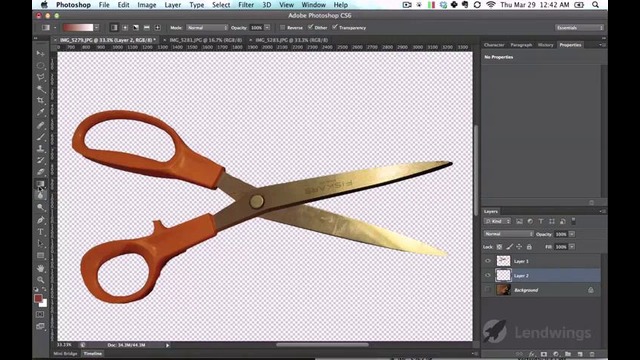This screenshot has height=360, width=640.
Task: Open the Essentials workspace dropdown
Action: (579, 27)
